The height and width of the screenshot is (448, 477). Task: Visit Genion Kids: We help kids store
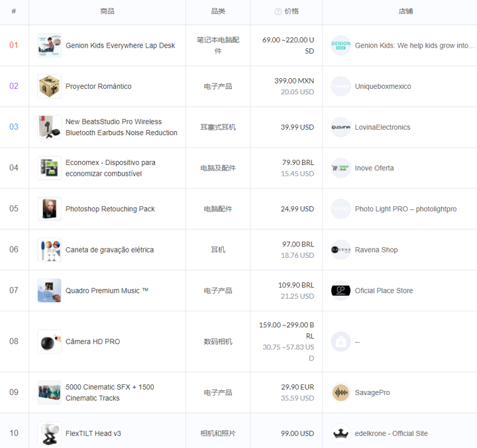(415, 46)
